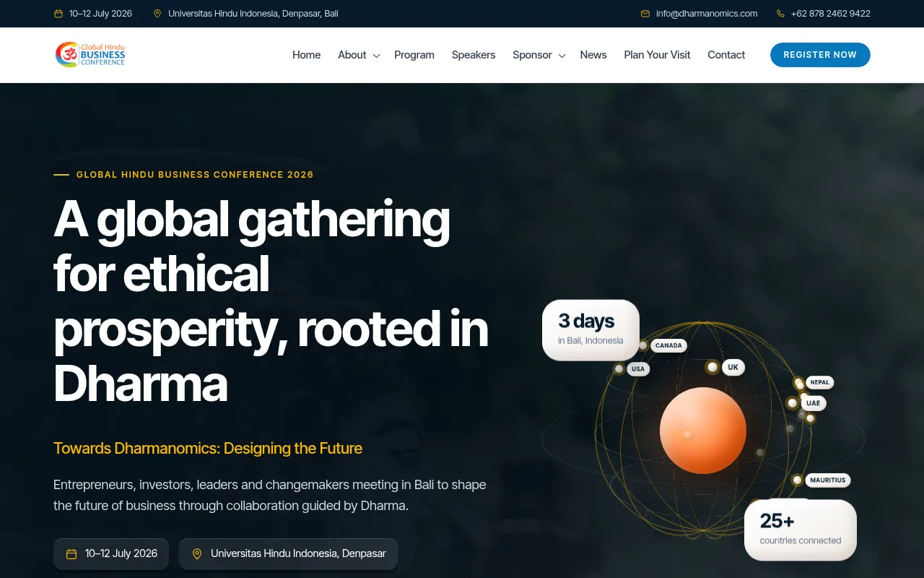Click the CANADA label on the globe
The width and height of the screenshot is (924, 578).
668,345
